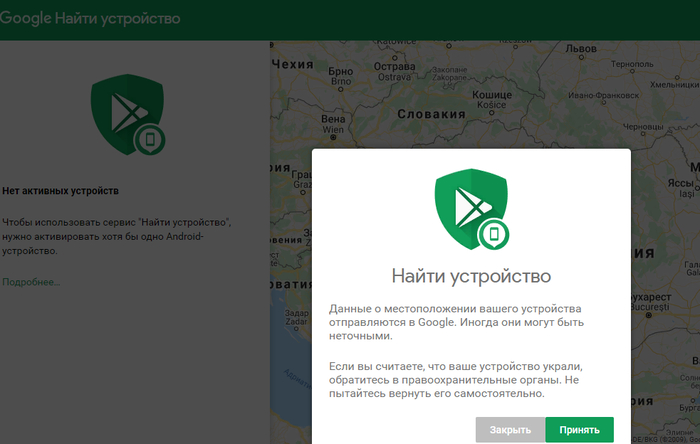The image size is (700, 444).
Task: Click the phone badge on sidebar shield
Action: click(150, 140)
